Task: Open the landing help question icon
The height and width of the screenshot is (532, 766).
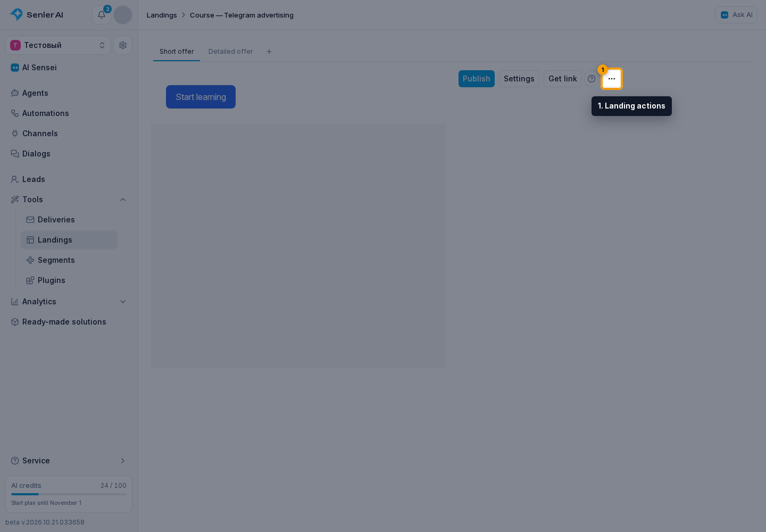Action: [592, 79]
